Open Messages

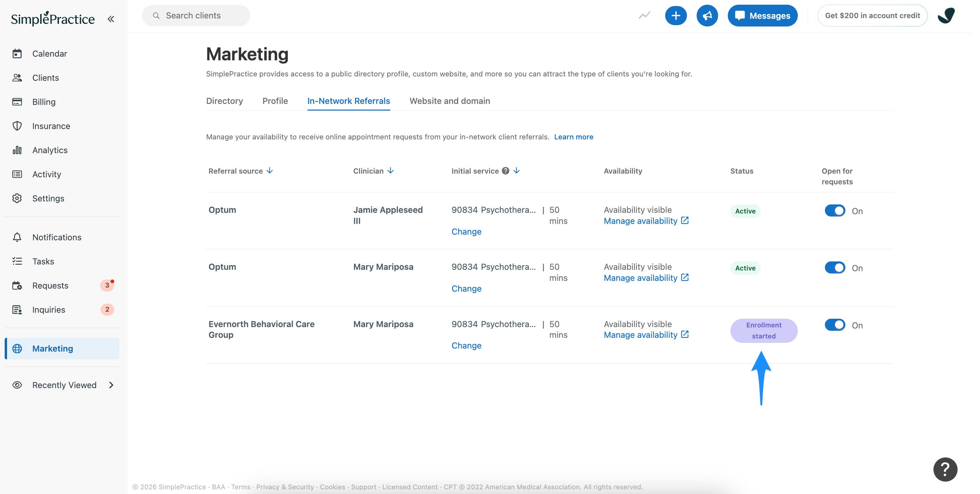coord(762,16)
